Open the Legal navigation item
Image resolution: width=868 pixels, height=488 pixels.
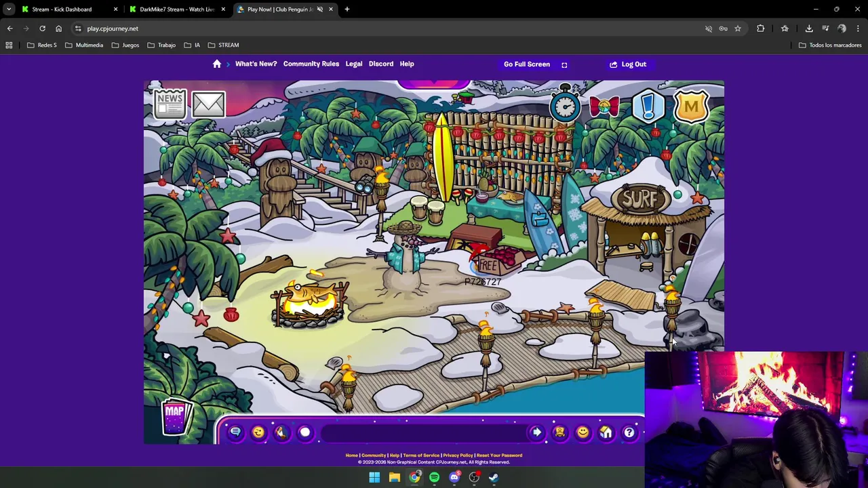click(354, 64)
